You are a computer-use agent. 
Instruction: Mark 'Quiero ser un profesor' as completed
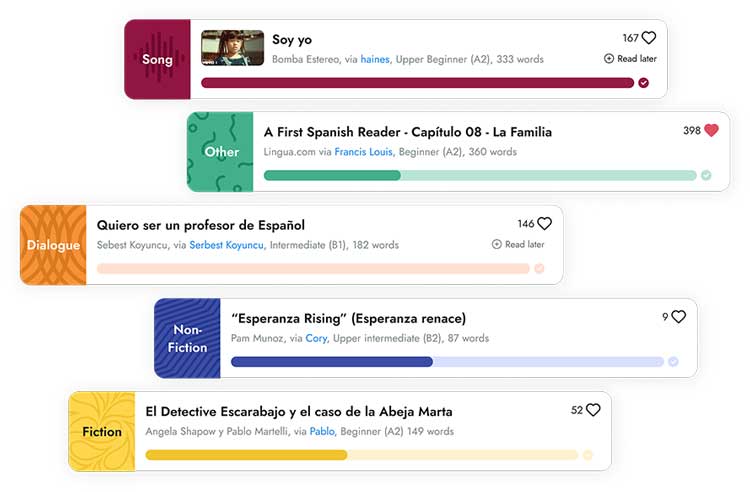(x=539, y=268)
